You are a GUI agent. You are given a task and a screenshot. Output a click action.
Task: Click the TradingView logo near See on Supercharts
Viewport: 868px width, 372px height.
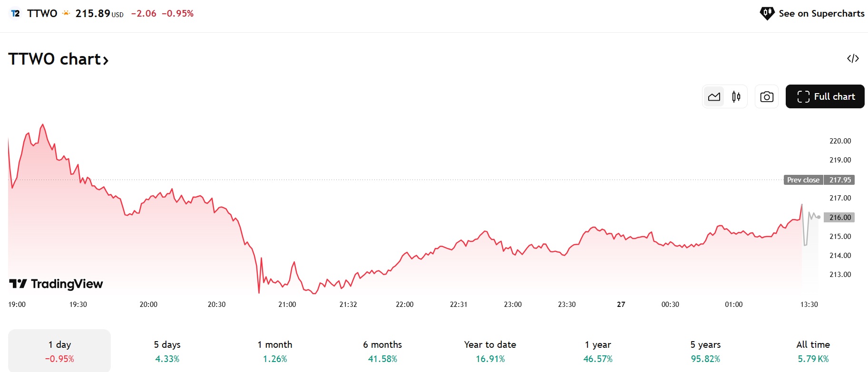click(x=767, y=13)
